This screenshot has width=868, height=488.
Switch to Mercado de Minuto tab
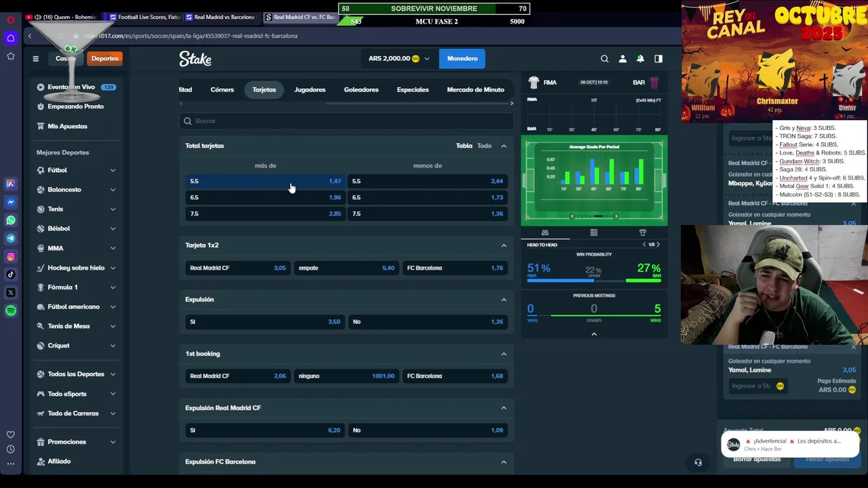click(475, 89)
